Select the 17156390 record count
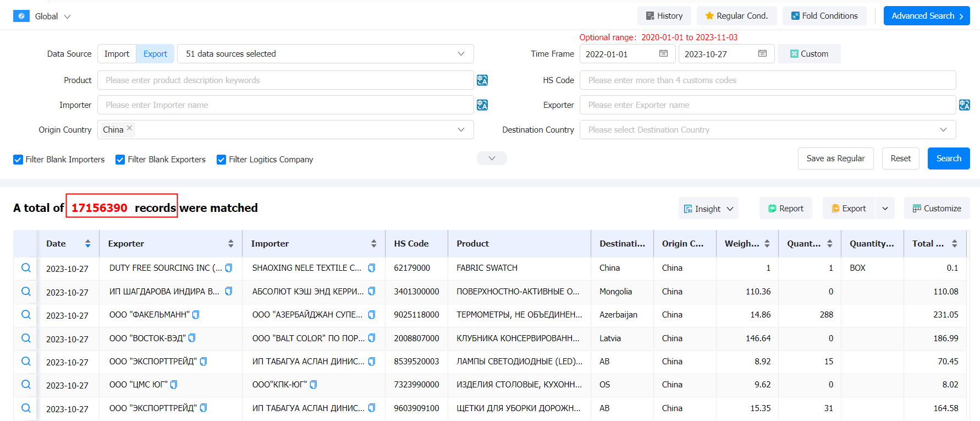Screen dimensions: 980x421 pos(99,208)
